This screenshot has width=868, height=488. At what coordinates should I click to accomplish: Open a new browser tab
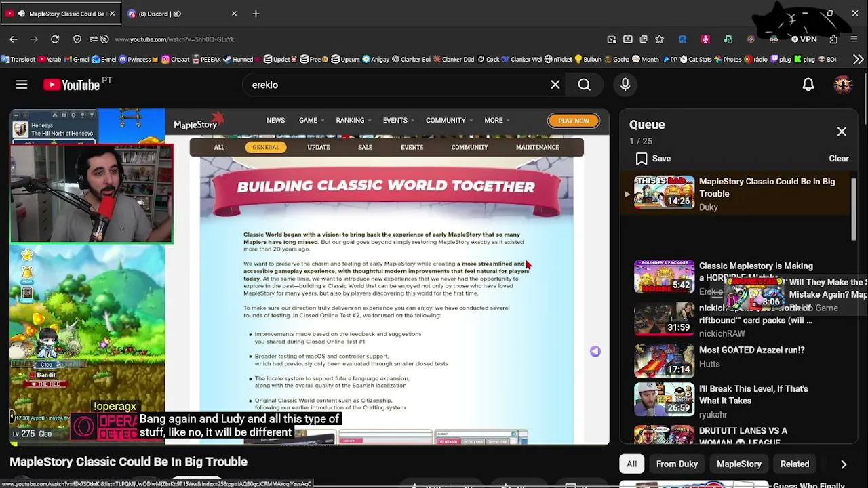pos(256,14)
